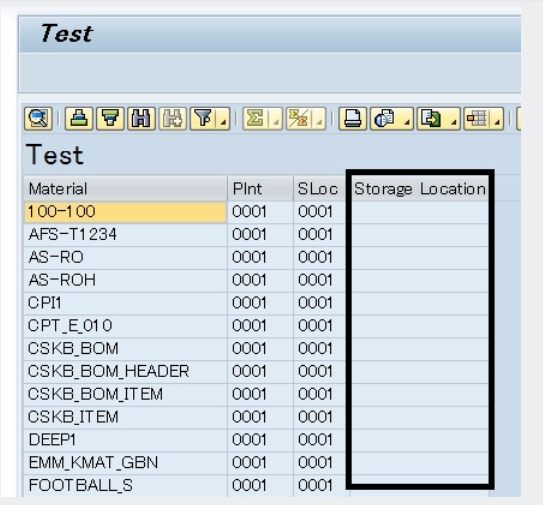
Task: Open the Details magnifier icon
Action: [x=38, y=119]
